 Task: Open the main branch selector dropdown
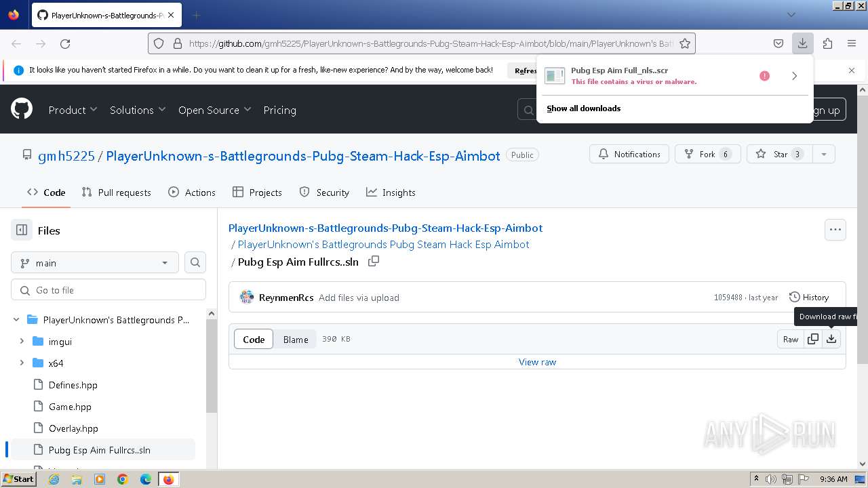click(x=95, y=262)
